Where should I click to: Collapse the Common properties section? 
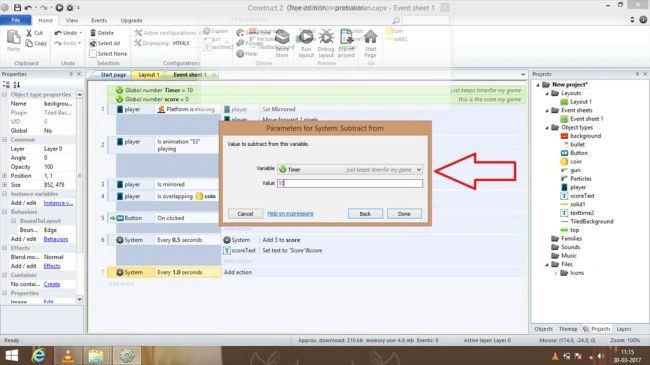pos(5,140)
